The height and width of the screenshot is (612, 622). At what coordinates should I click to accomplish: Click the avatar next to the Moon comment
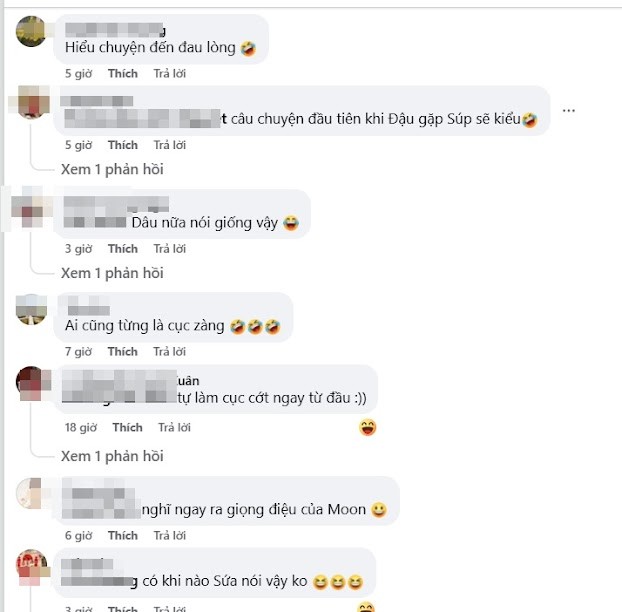pos(31,493)
